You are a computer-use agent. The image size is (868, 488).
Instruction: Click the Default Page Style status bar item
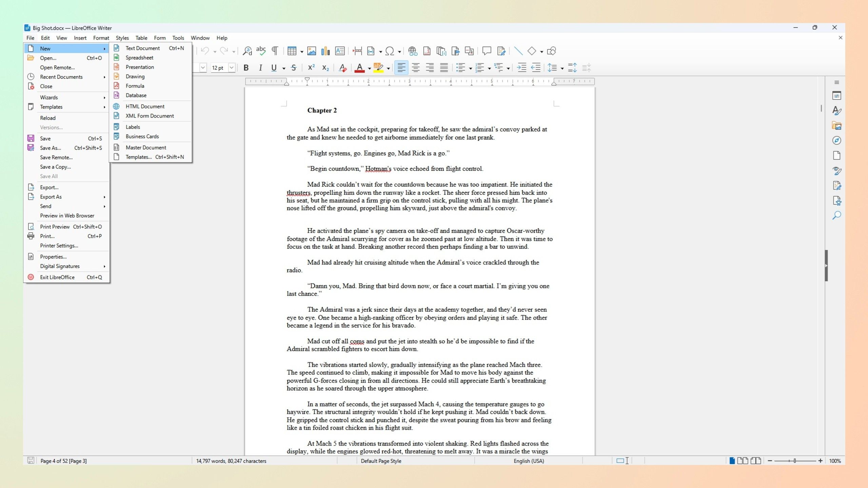[x=381, y=461]
